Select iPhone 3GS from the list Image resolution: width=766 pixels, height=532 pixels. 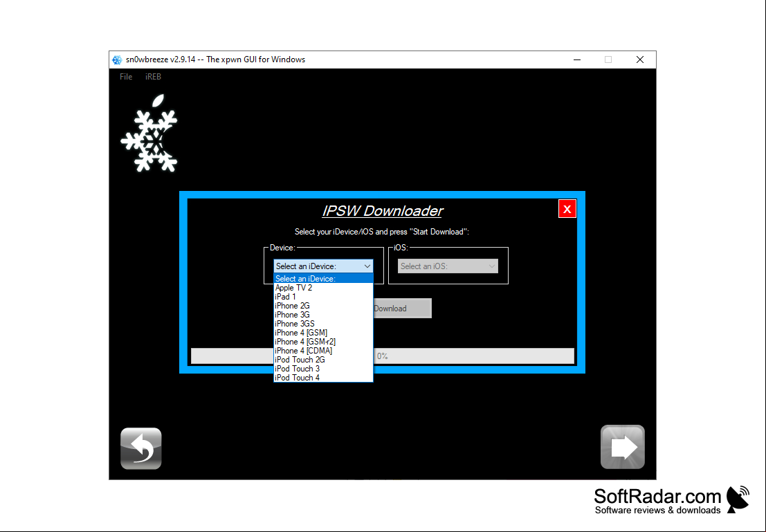pyautogui.click(x=323, y=323)
